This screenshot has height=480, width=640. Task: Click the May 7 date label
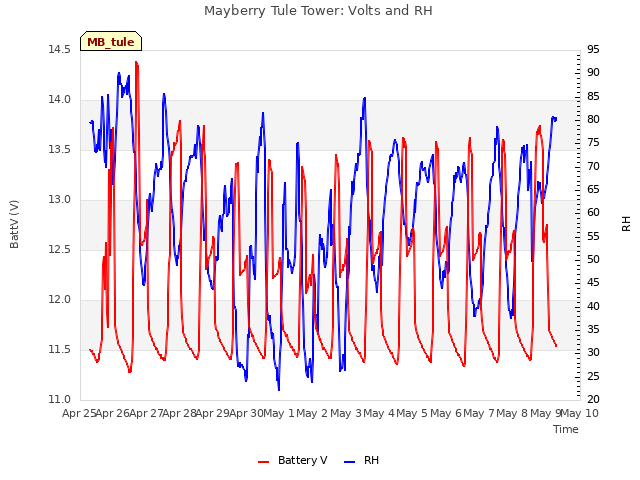479,414
